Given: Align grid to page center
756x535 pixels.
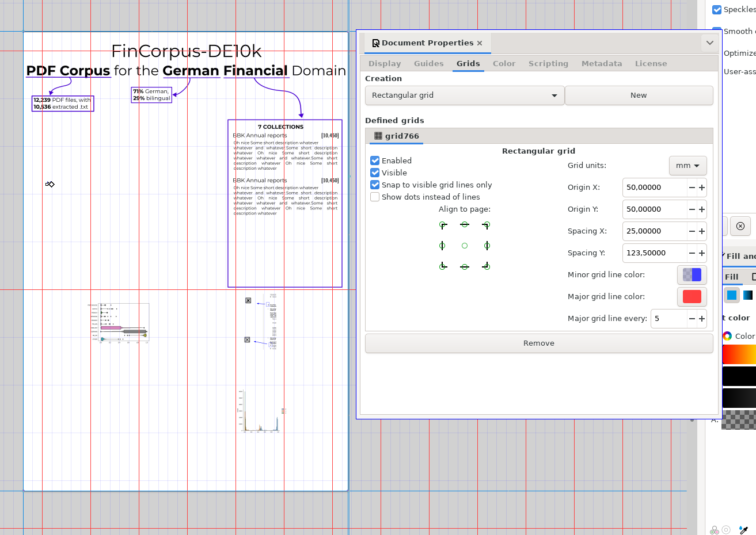Looking at the screenshot, I should click(465, 246).
